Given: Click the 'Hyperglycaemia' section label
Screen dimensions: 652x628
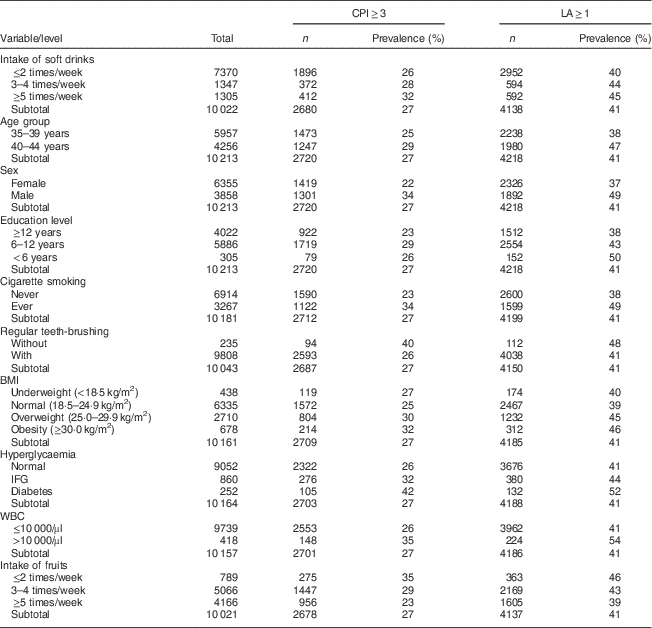Looking at the screenshot, I should [x=38, y=453].
